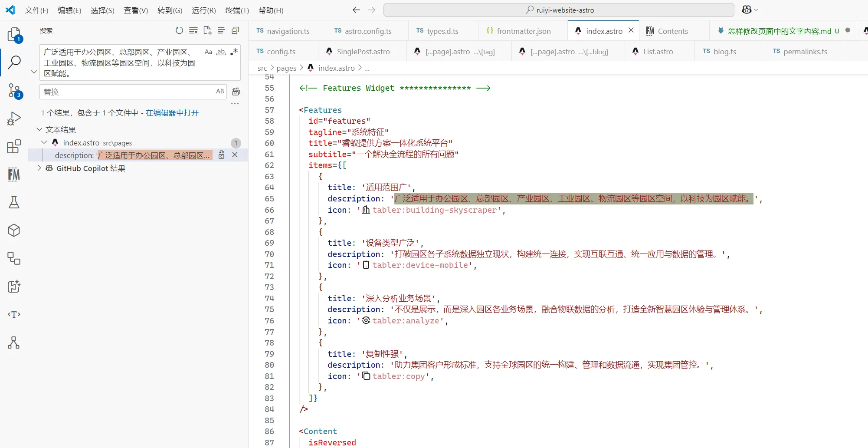The width and height of the screenshot is (868, 448).
Task: Switch to the 怎样修改页面中的文字内容.md tab
Action: (x=783, y=31)
